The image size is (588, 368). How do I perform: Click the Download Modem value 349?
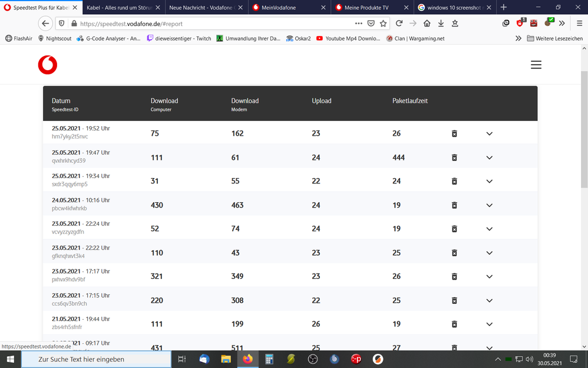pyautogui.click(x=237, y=277)
